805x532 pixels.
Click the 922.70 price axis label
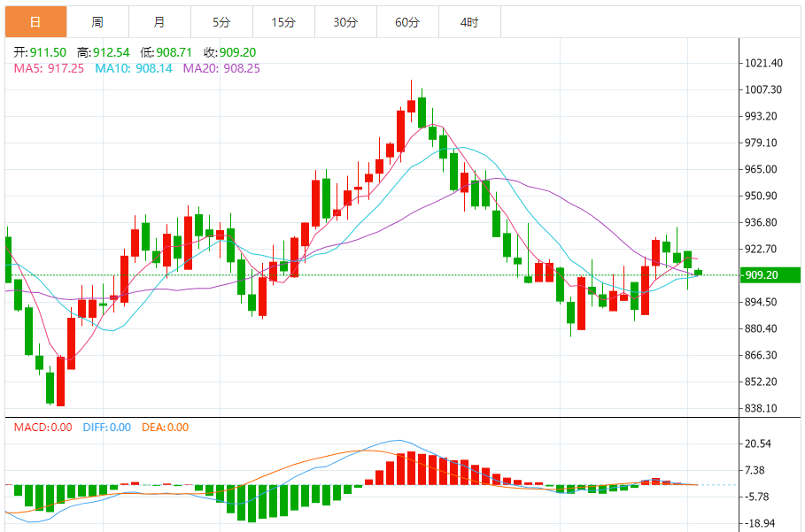tap(761, 249)
